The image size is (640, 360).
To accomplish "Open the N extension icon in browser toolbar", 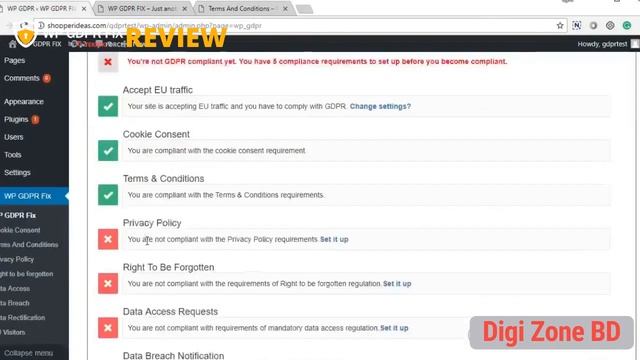I will (576, 26).
